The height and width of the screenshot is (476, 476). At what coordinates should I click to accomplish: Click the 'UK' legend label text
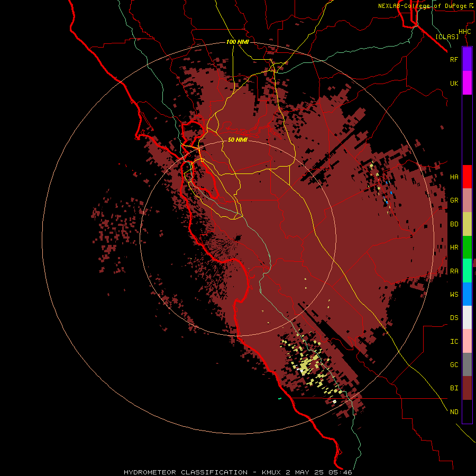pyautogui.click(x=454, y=83)
